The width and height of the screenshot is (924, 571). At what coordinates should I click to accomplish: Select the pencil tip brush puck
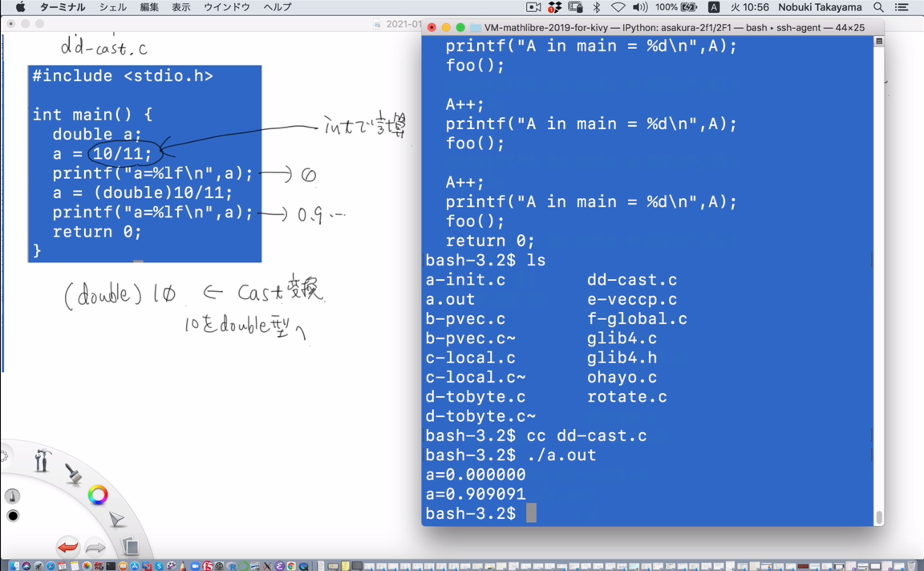(12, 496)
